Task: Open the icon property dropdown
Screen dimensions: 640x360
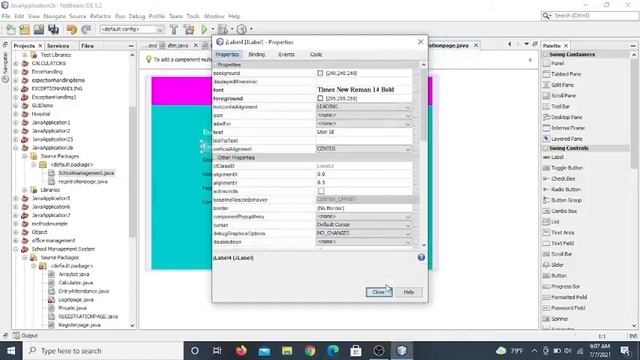Action: tap(407, 116)
